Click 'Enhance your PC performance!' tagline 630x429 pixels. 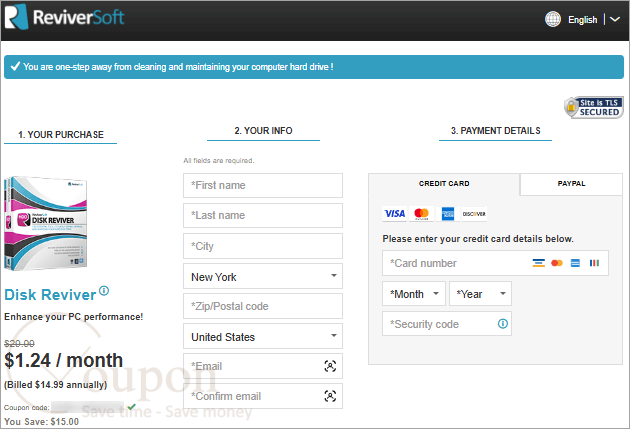tap(74, 317)
